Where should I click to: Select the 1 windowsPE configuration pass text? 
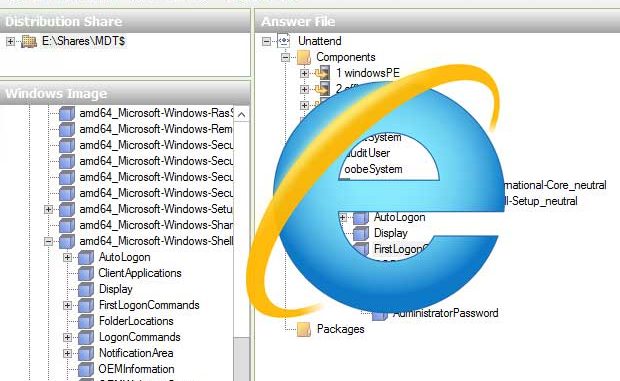(368, 73)
